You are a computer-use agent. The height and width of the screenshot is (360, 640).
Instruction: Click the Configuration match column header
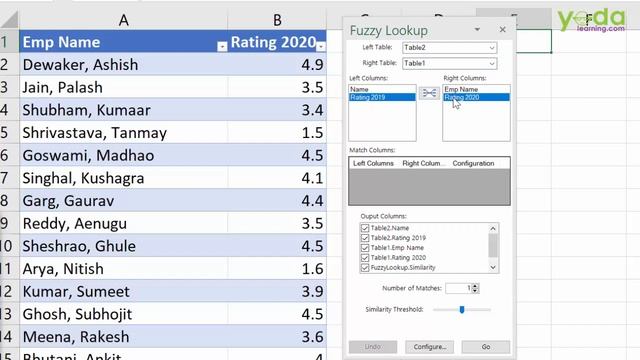473,163
